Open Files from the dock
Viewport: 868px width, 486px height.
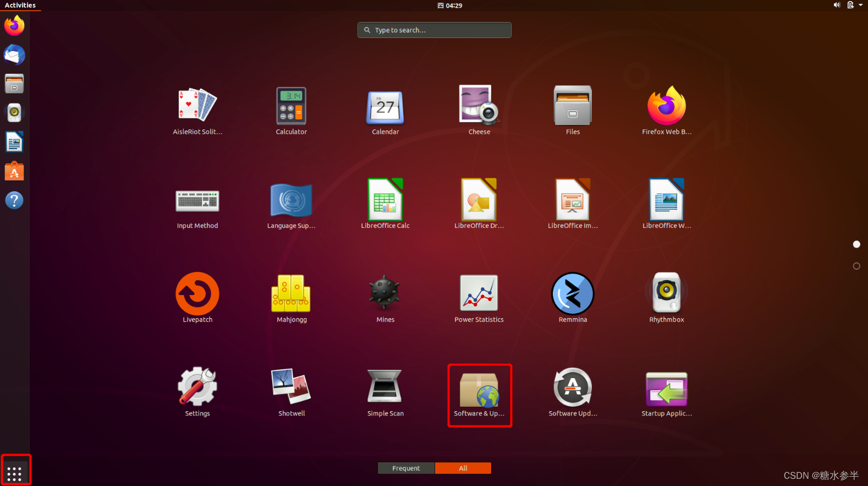pyautogui.click(x=14, y=84)
